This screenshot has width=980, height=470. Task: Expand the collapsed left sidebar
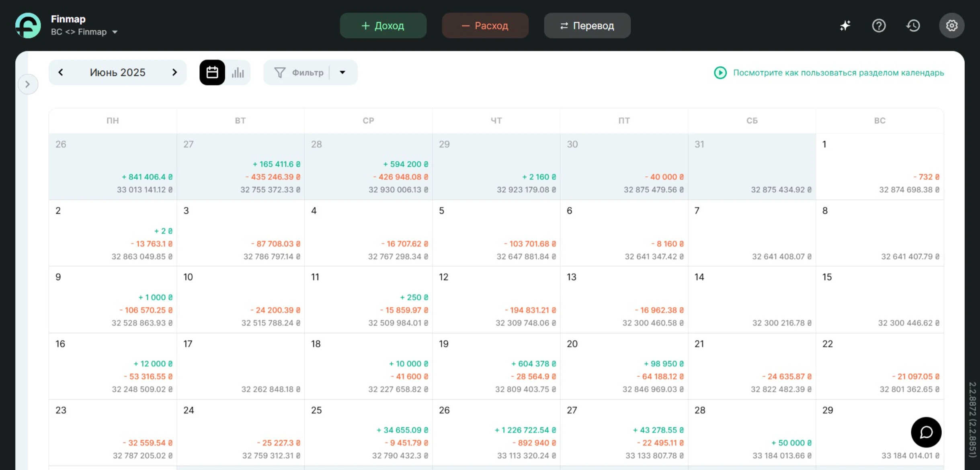28,84
